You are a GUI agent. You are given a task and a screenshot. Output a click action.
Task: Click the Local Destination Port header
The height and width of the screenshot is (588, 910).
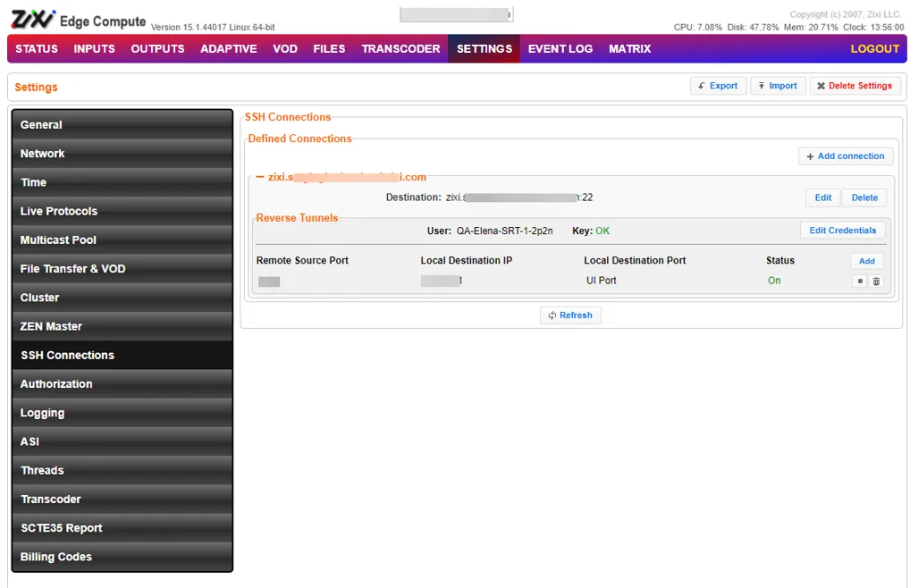click(x=635, y=260)
